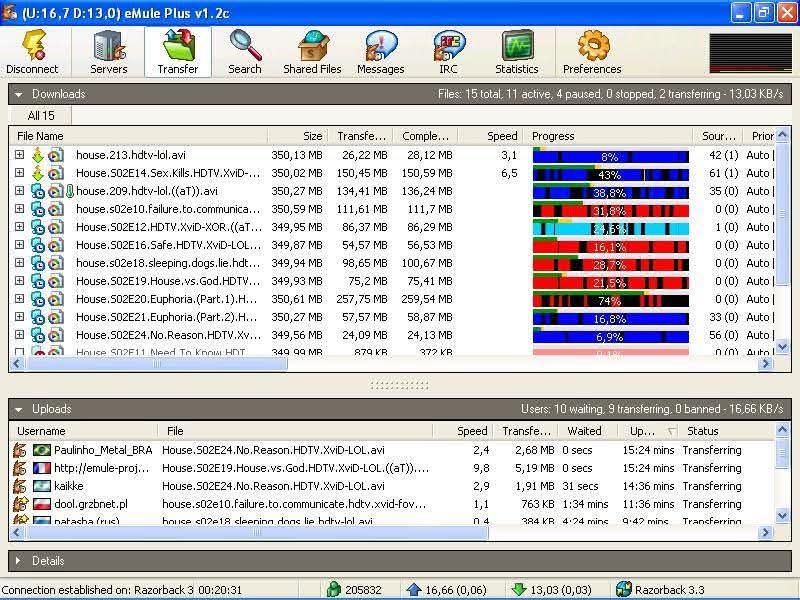Viewport: 800px width, 600px height.
Task: Click status icon of House.S02E16.Safe row
Action: tap(38, 245)
